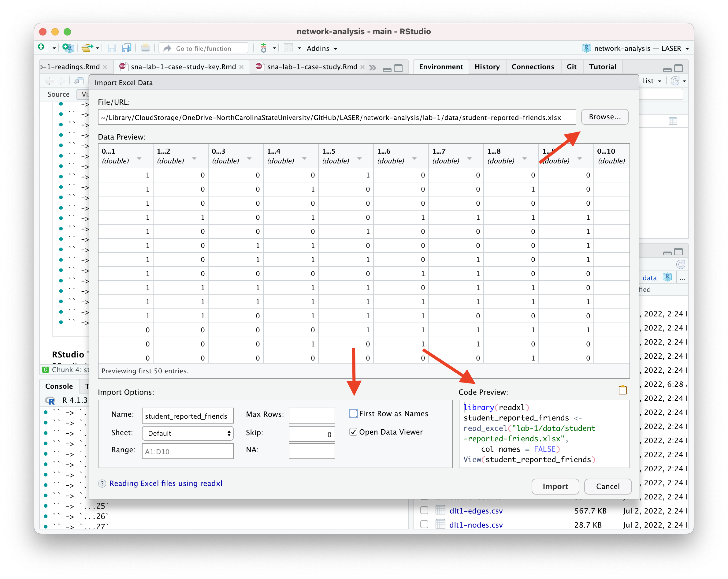Copy code preview with the clipboard icon

click(x=622, y=390)
